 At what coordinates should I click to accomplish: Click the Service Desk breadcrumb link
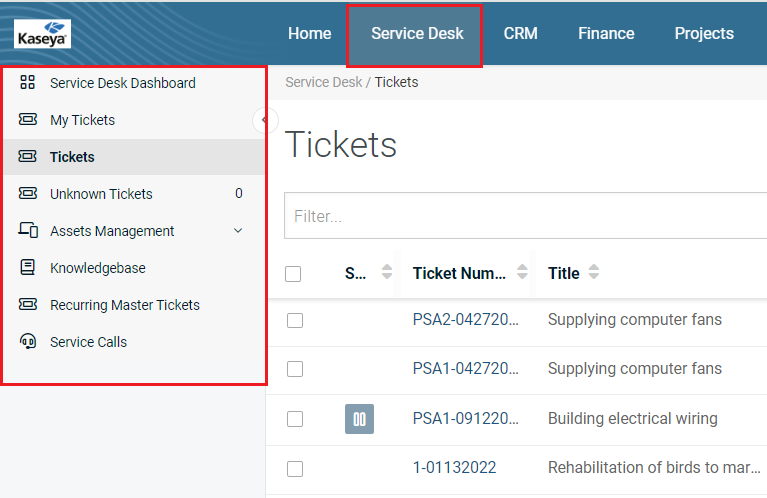coord(323,82)
